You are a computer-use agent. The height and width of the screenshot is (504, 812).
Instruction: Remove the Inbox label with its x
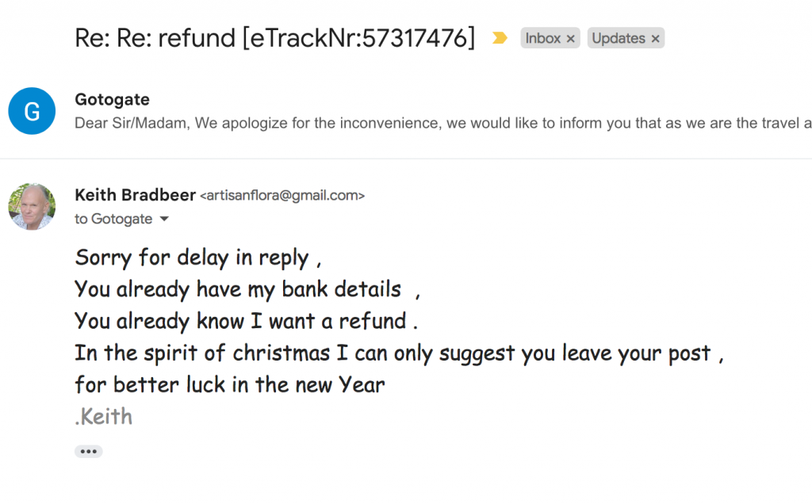click(571, 38)
